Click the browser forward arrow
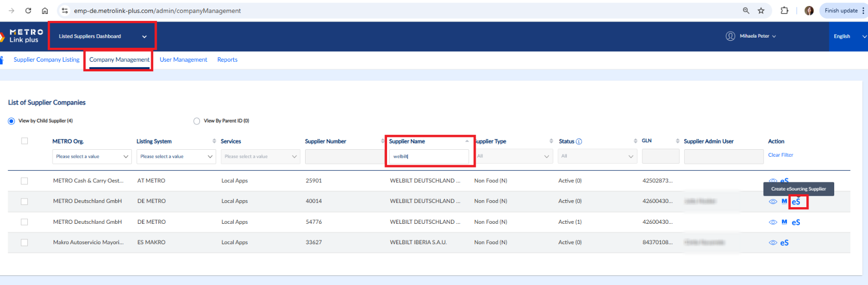868x285 pixels. click(x=11, y=11)
